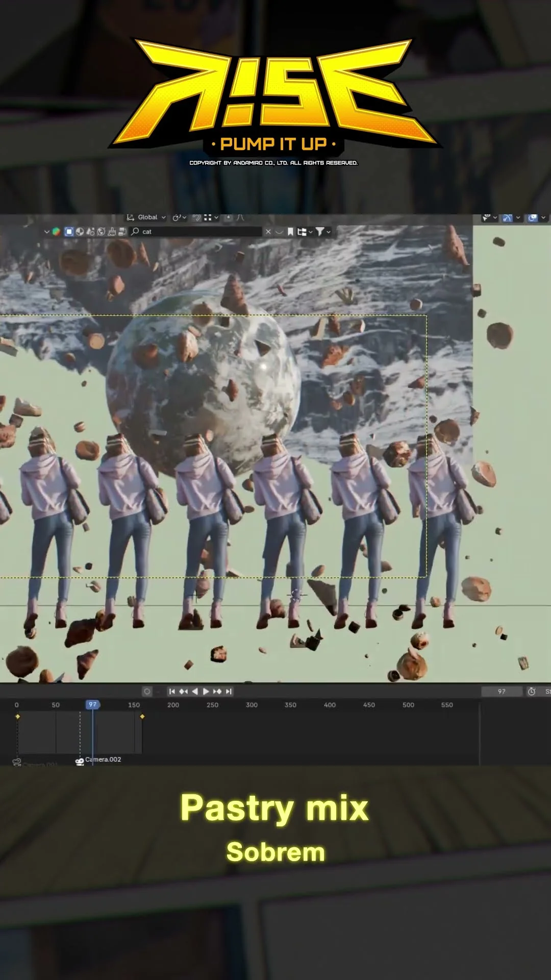551x980 pixels.
Task: Click frame number 450 on the timeline ruler
Action: pyautogui.click(x=369, y=705)
